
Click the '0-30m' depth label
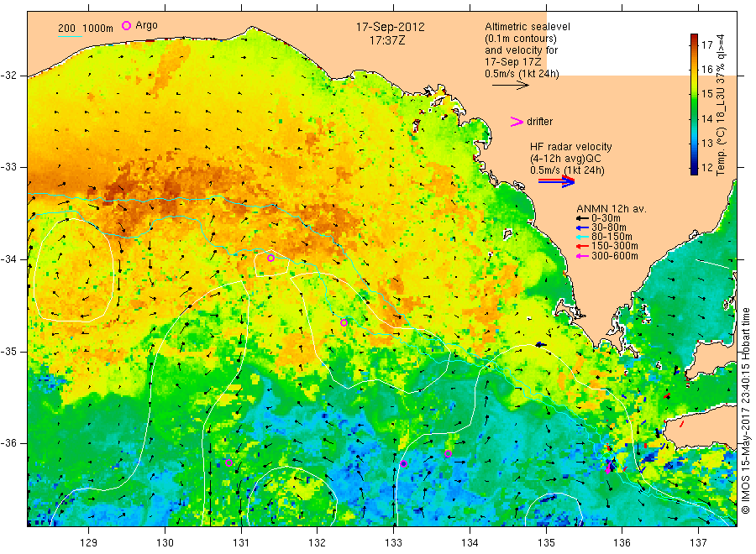tap(606, 218)
